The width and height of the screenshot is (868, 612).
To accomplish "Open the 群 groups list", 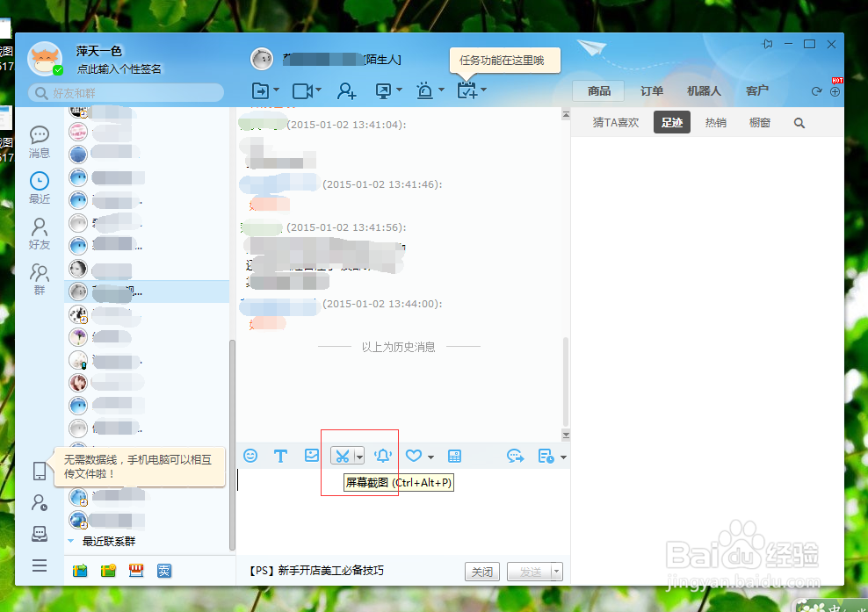I will pyautogui.click(x=40, y=279).
